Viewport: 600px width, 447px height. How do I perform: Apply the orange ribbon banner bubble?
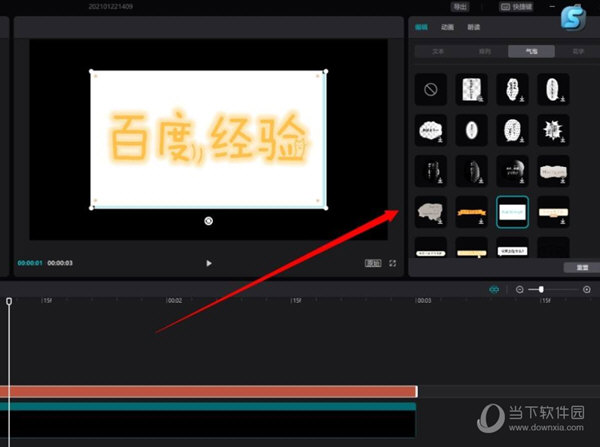[x=471, y=212]
